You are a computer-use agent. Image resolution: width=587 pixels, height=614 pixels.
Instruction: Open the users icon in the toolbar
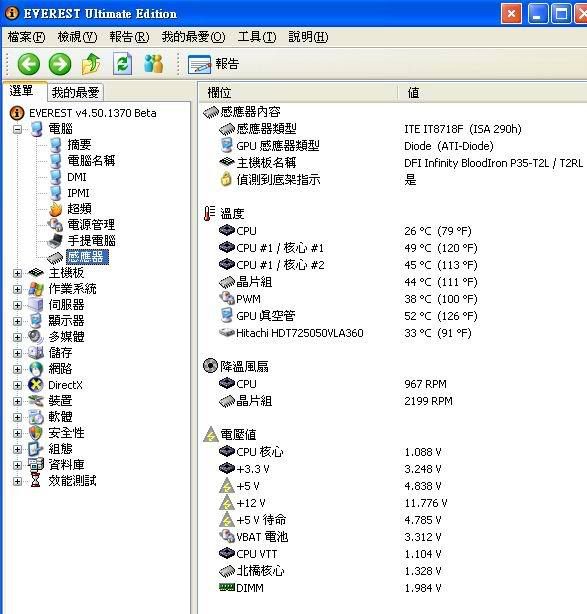(154, 64)
